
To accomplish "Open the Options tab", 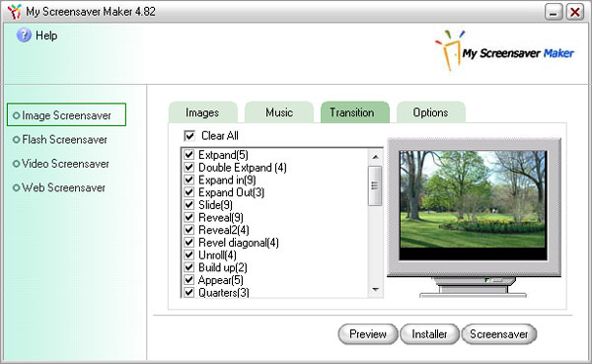I will (431, 112).
